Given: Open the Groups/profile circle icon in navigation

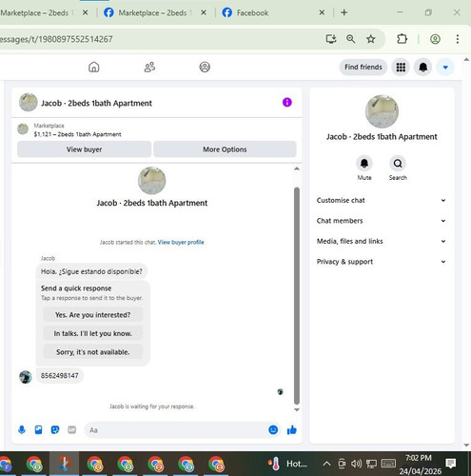Looking at the screenshot, I should (x=205, y=67).
